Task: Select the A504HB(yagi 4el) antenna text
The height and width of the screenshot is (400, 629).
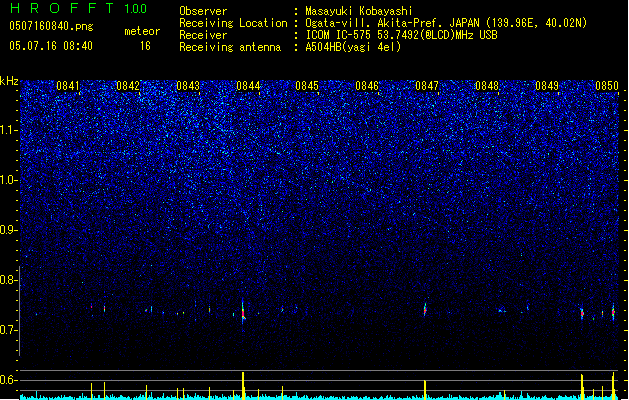Action: tap(353, 47)
